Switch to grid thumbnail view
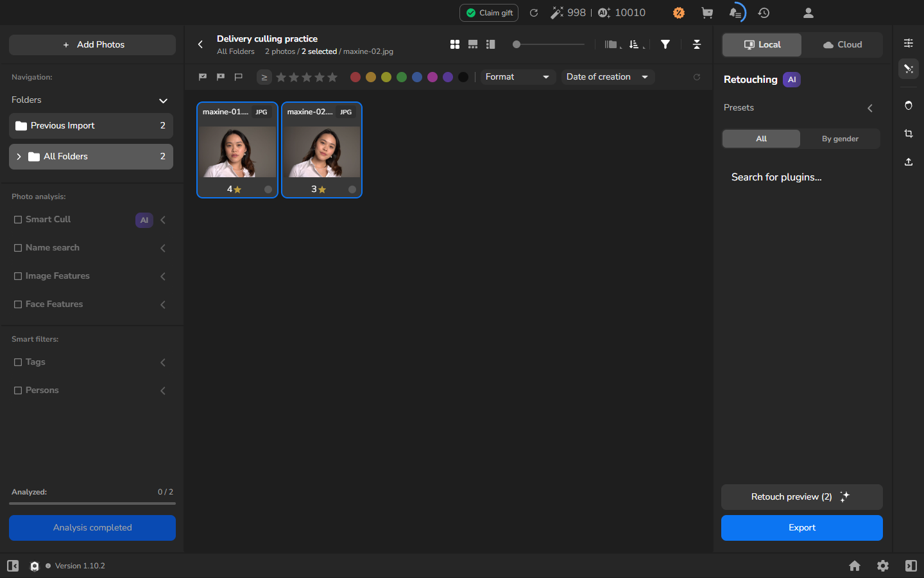This screenshot has height=578, width=924. 455,44
